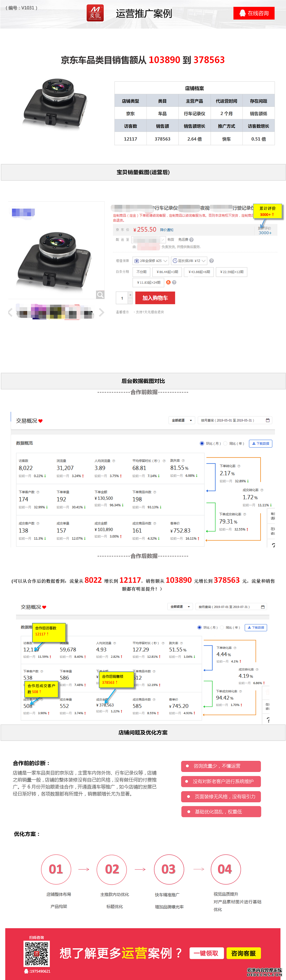Click the QR code under 扫码咨询
This screenshot has width=286, height=980.
point(36,953)
